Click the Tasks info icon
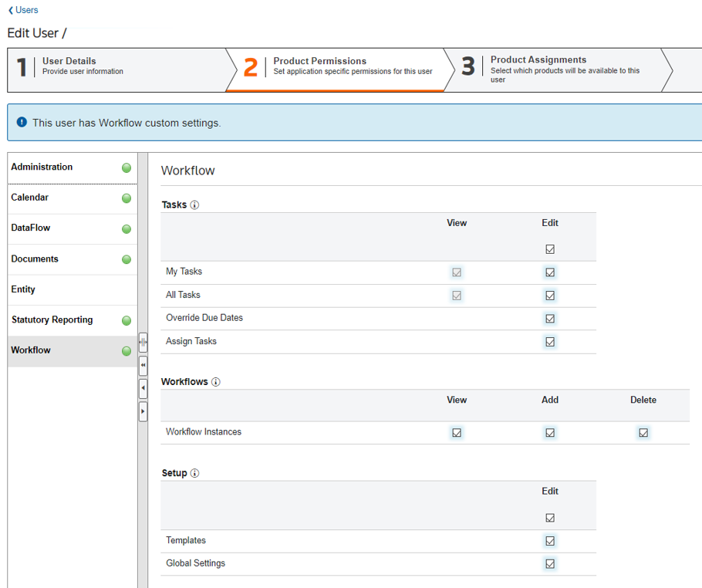The width and height of the screenshot is (702, 588). (x=194, y=205)
